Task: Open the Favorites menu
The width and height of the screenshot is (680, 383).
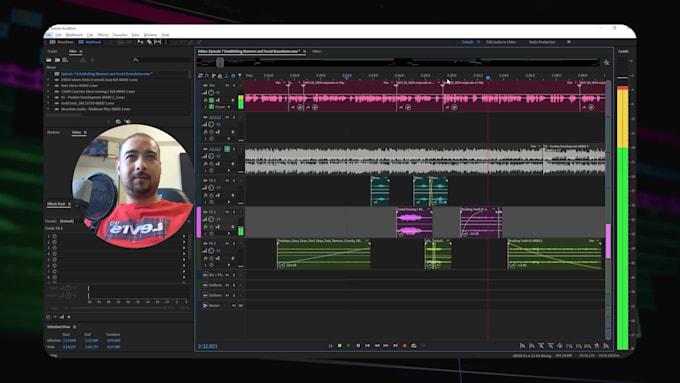Action: [120, 35]
